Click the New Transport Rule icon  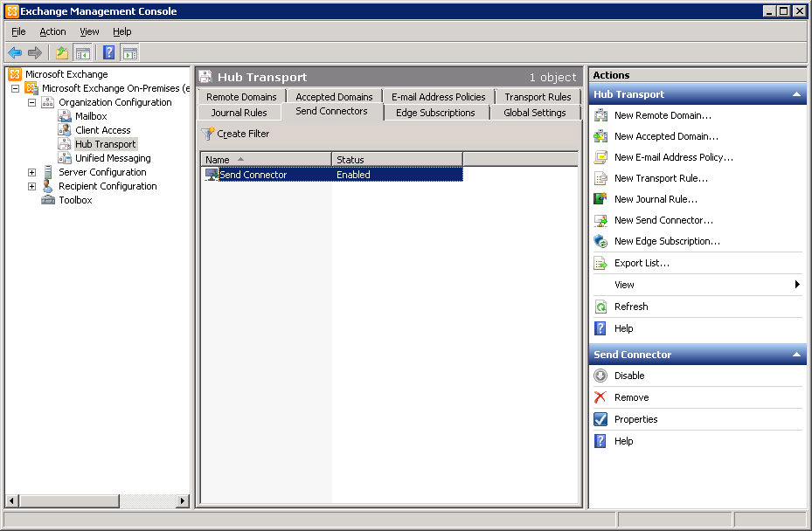600,178
